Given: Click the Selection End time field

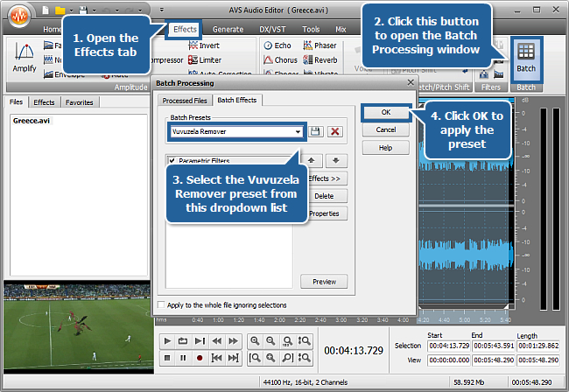Looking at the screenshot, I should click(x=494, y=346).
